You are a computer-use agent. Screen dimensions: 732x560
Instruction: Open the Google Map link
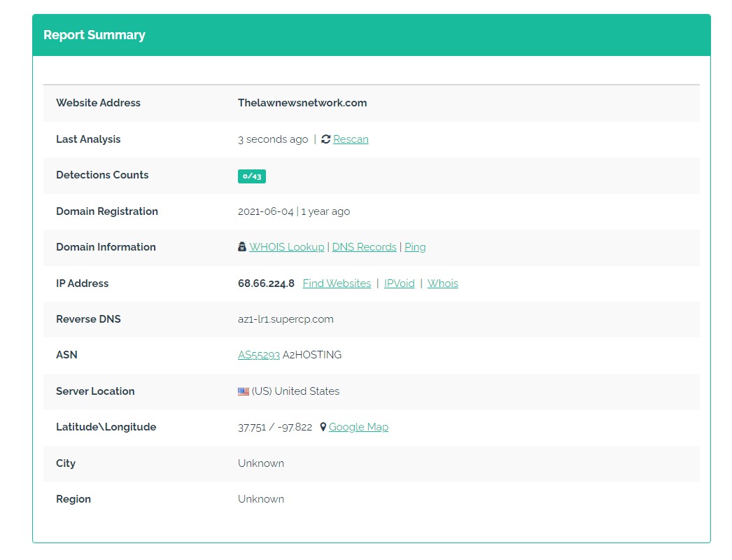[x=358, y=427]
